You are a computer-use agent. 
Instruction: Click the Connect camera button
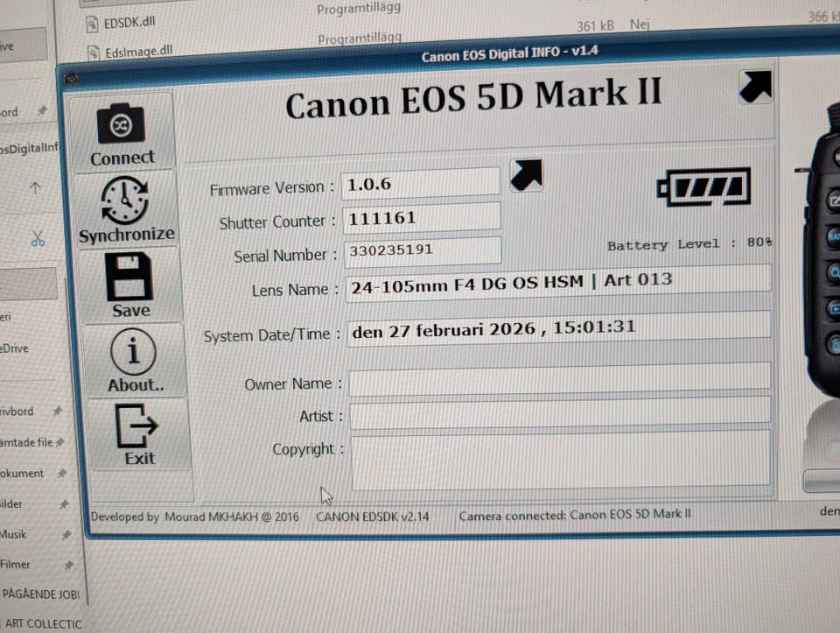(122, 132)
